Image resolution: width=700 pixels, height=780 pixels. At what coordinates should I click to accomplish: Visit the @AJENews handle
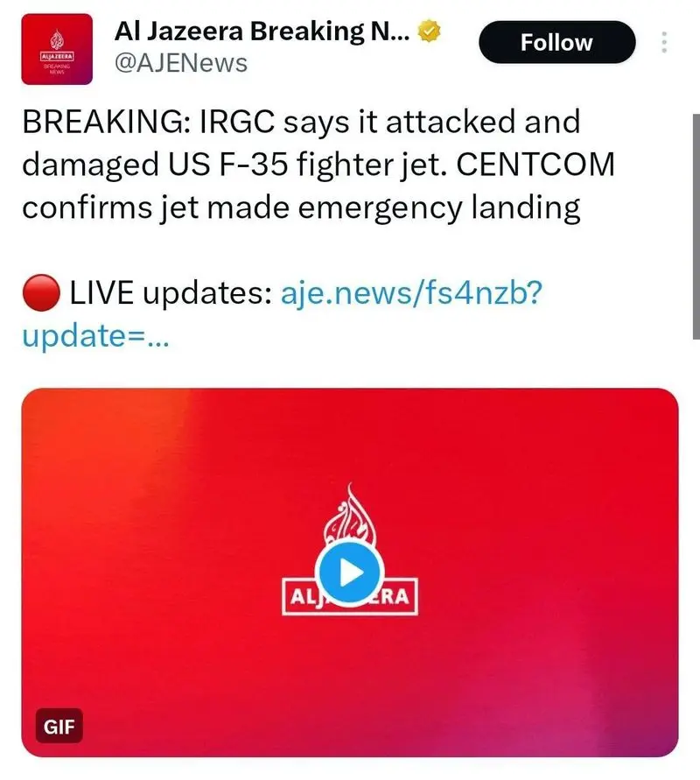181,63
